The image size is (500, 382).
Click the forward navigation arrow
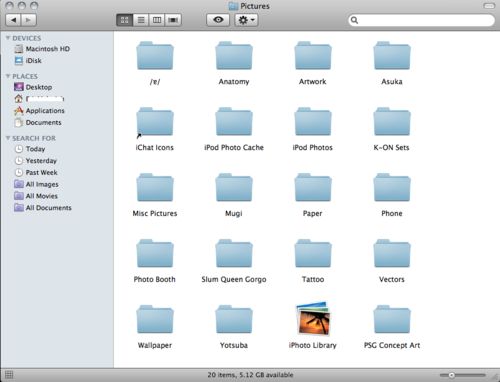(x=29, y=20)
